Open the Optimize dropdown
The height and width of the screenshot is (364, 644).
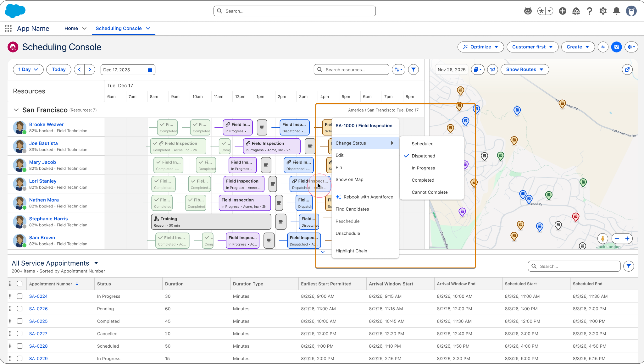click(x=480, y=47)
